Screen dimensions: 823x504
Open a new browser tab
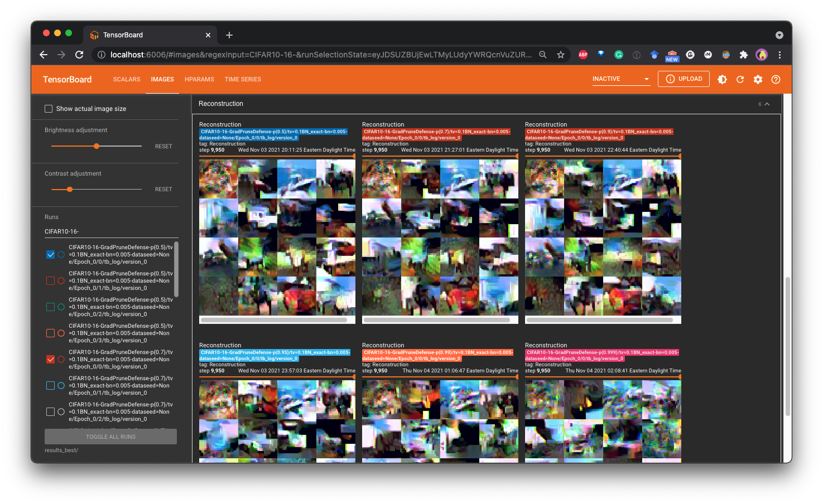229,35
